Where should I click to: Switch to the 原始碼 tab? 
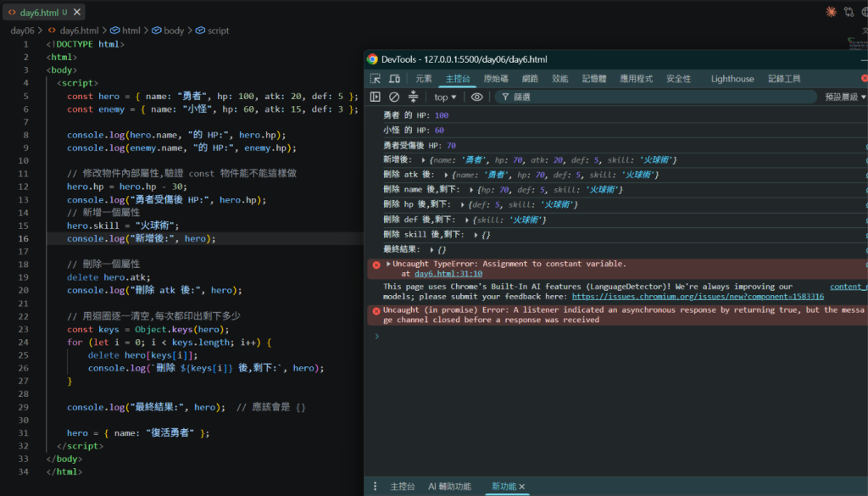[495, 79]
